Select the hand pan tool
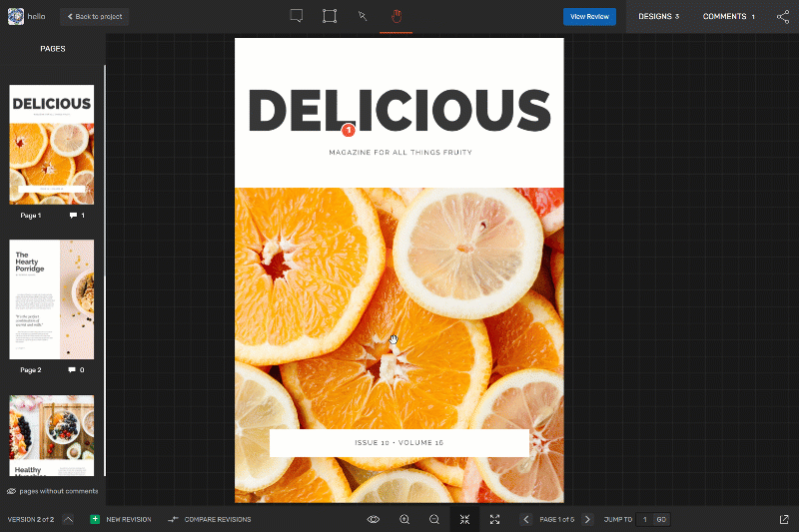Viewport: 799px width, 532px height. [x=396, y=16]
